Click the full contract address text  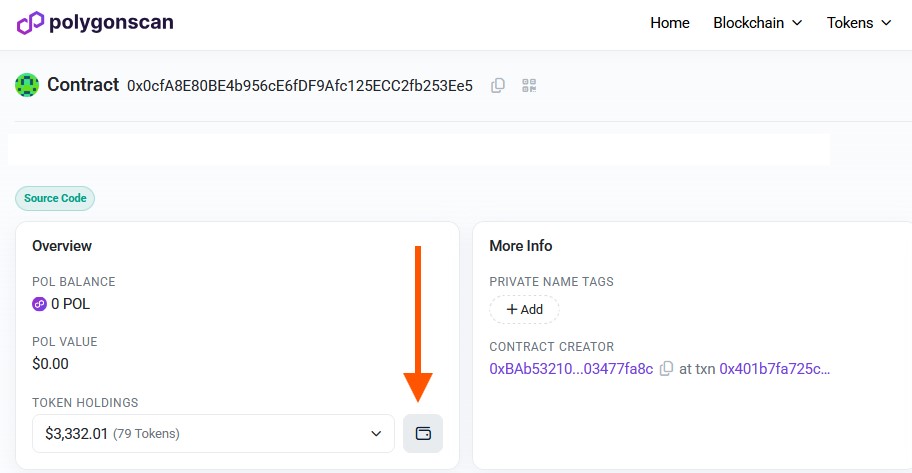pos(300,86)
